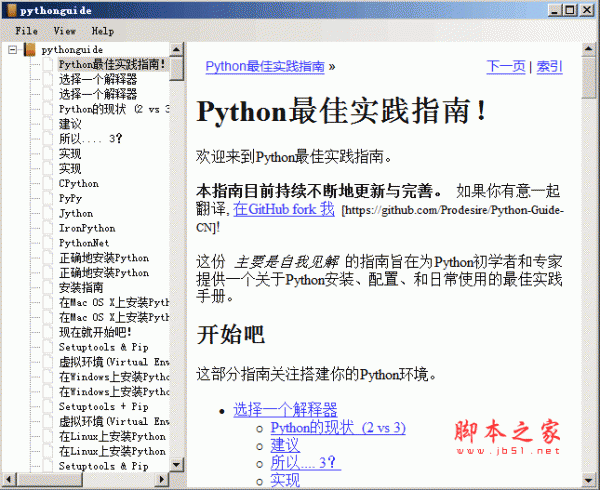Screen dimensions: 600x490
Task: Select tree item IronPython
Action: point(87,228)
